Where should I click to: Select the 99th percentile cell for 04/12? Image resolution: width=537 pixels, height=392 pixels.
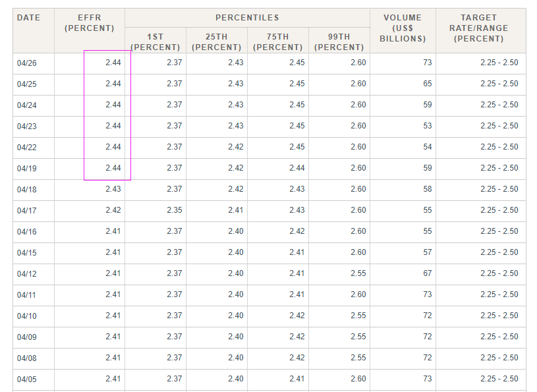358,273
